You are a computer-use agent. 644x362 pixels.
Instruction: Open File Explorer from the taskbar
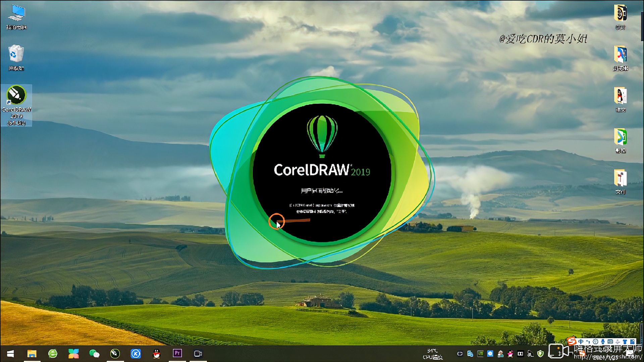pyautogui.click(x=32, y=354)
